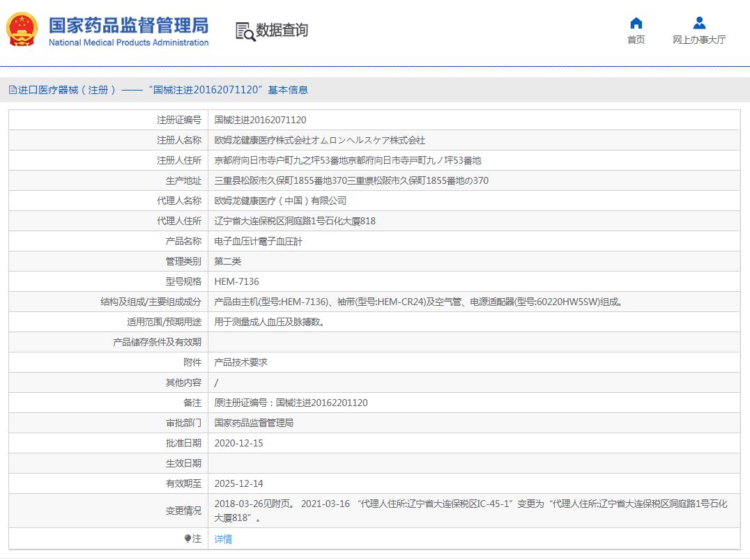The width and height of the screenshot is (750, 560).
Task: Select the 代理人住所 agent address value
Action: [x=295, y=221]
